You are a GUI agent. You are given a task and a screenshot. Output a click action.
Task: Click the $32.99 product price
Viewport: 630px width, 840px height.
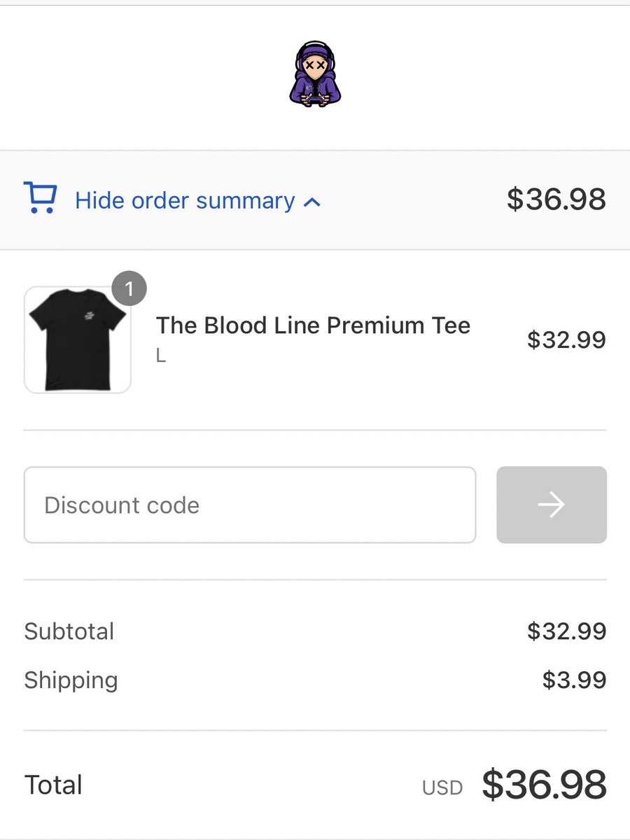click(x=566, y=340)
